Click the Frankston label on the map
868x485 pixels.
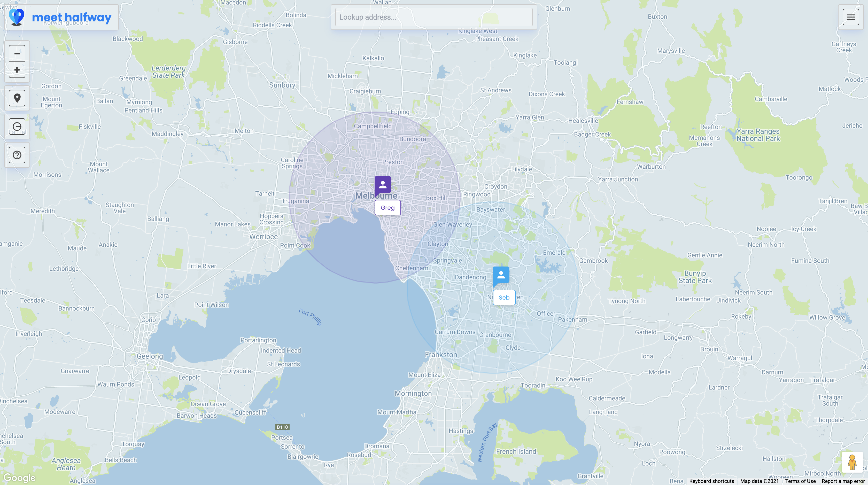click(x=441, y=355)
